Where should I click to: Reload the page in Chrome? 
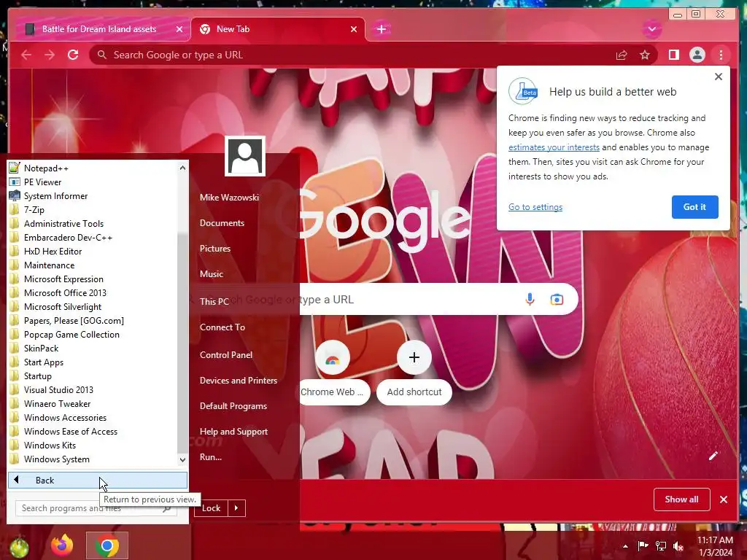pyautogui.click(x=73, y=55)
